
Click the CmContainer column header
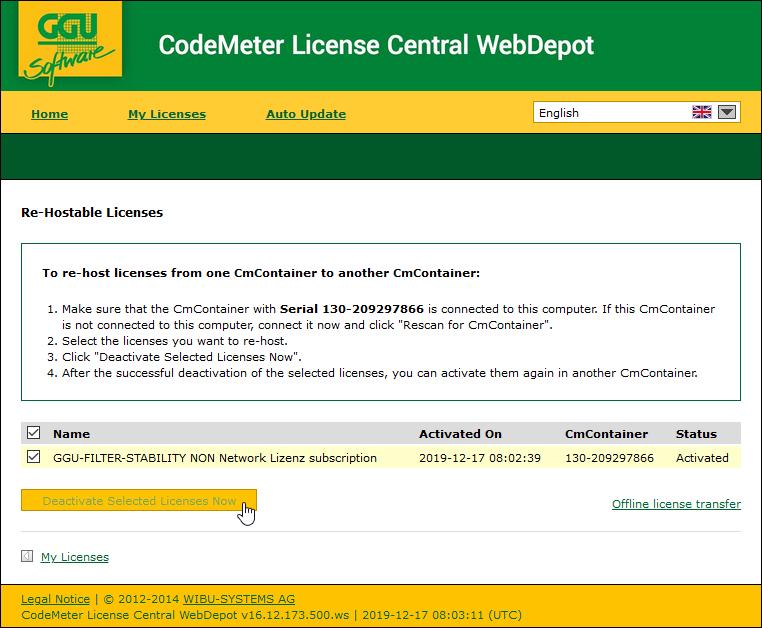606,434
